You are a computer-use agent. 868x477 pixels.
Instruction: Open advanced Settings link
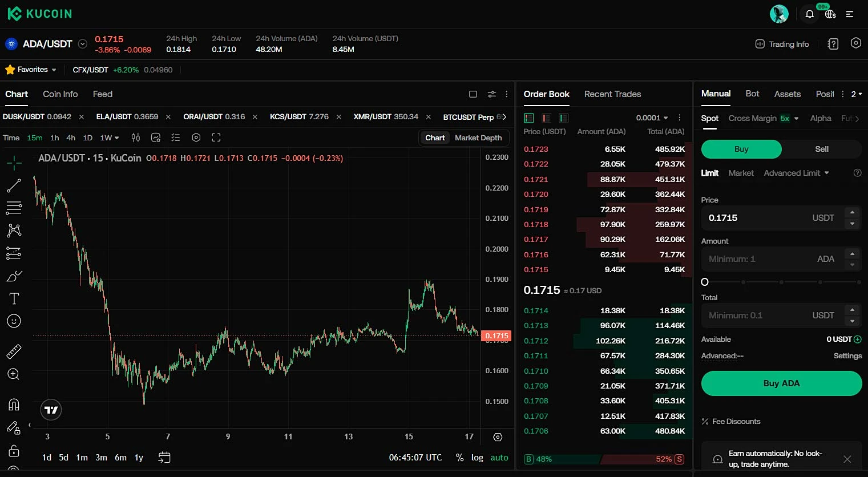[847, 356]
